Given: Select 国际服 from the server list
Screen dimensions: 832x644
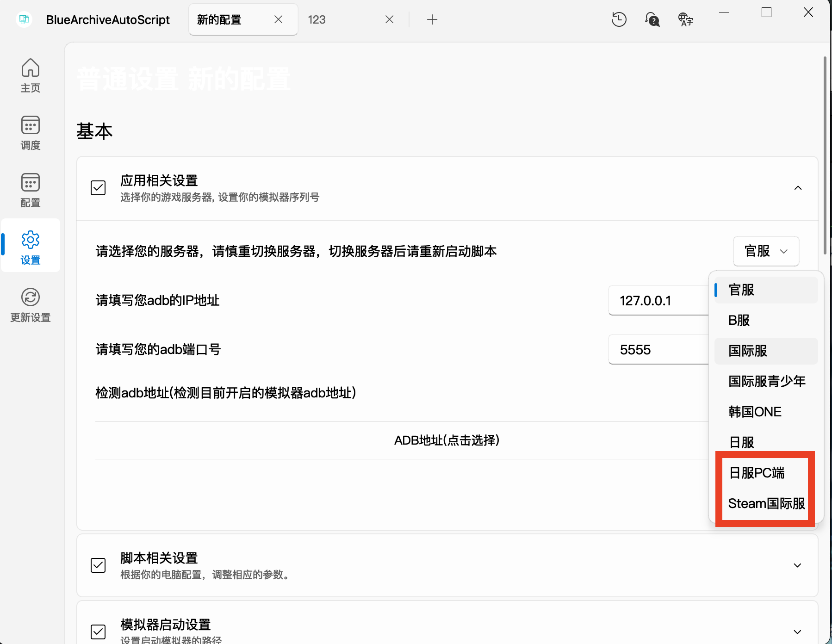Looking at the screenshot, I should click(x=748, y=351).
